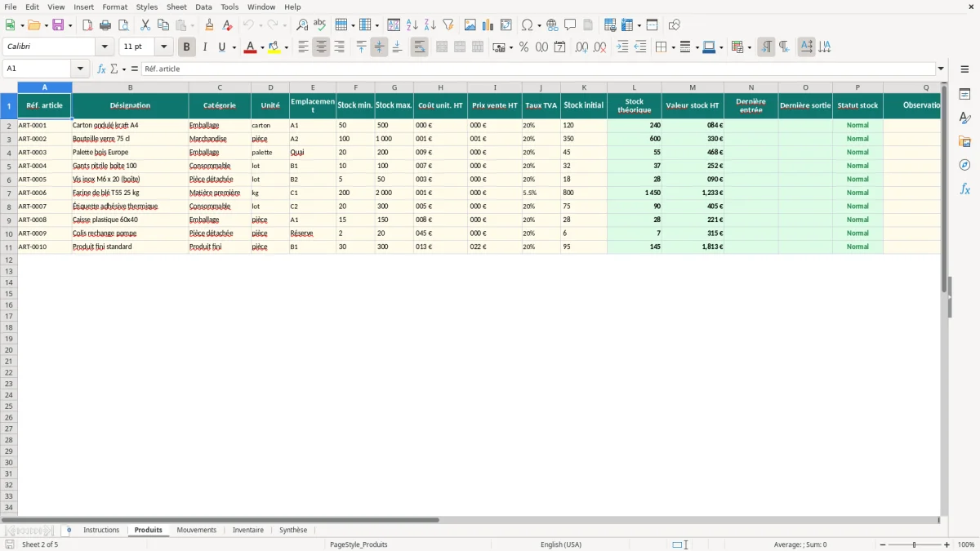
Task: Open the Tools menu
Action: [x=229, y=7]
